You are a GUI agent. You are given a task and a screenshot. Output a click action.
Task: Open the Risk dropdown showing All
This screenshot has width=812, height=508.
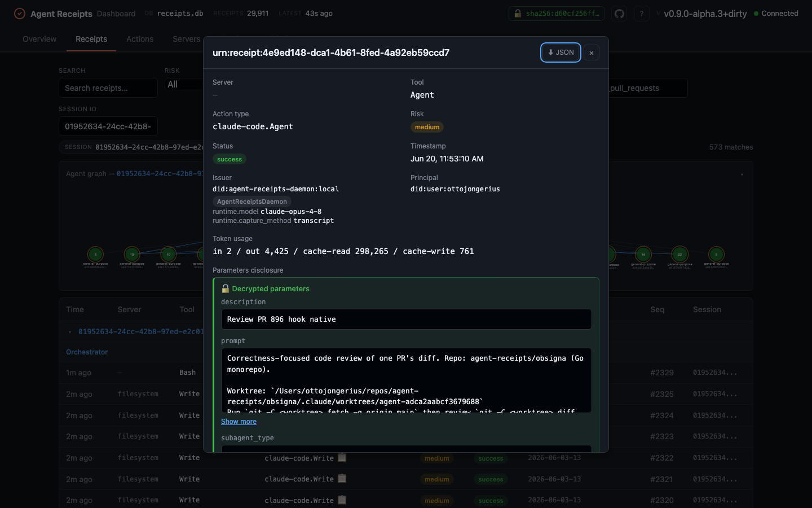point(184,84)
